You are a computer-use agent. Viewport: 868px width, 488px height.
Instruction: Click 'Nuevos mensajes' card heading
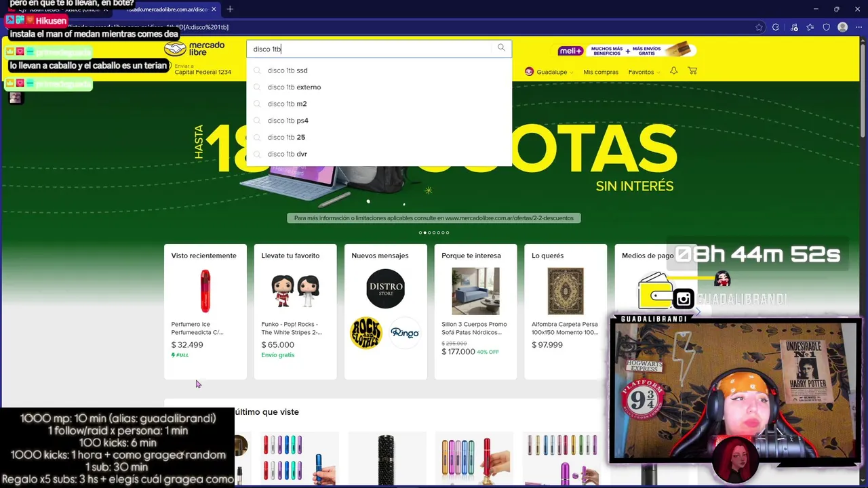tap(380, 256)
